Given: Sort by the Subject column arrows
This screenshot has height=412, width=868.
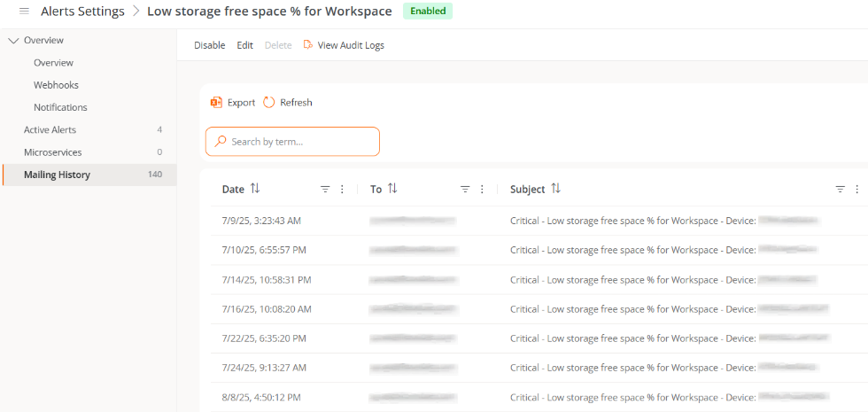Looking at the screenshot, I should pyautogui.click(x=556, y=189).
